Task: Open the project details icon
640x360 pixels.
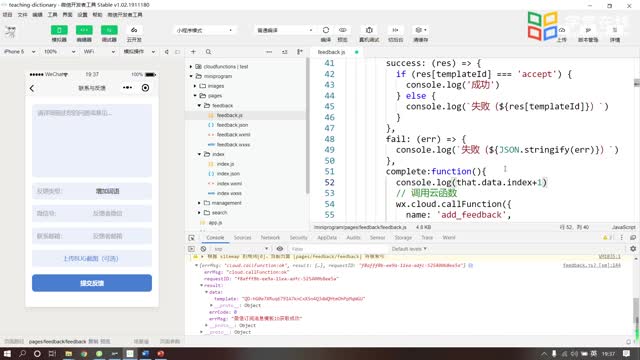Action: [x=615, y=30]
